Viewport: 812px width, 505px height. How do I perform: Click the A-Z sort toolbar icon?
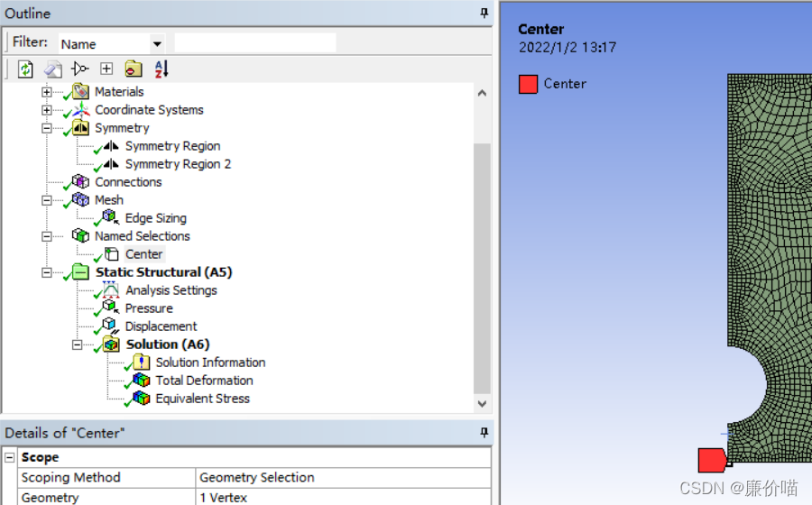[161, 69]
